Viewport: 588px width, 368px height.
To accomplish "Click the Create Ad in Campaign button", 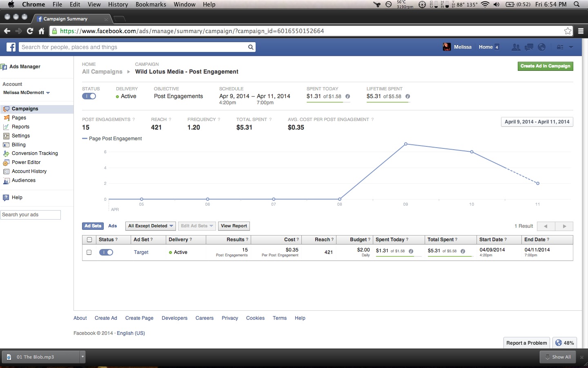I will (545, 66).
